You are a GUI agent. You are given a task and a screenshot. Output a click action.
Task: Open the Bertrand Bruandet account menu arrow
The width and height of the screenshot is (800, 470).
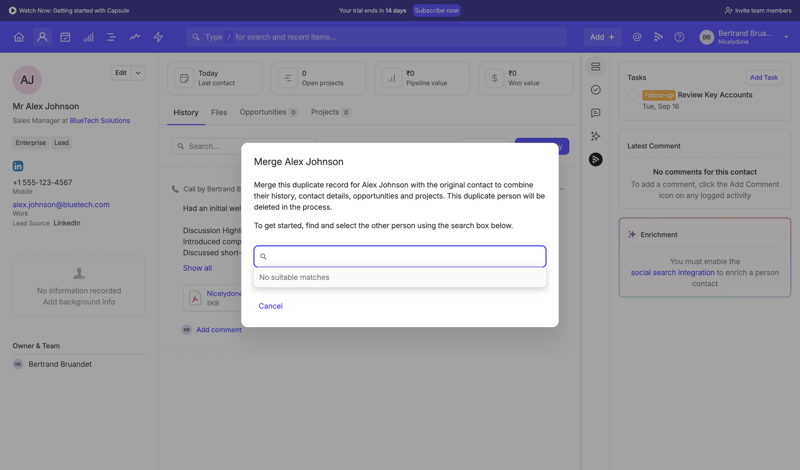[786, 37]
